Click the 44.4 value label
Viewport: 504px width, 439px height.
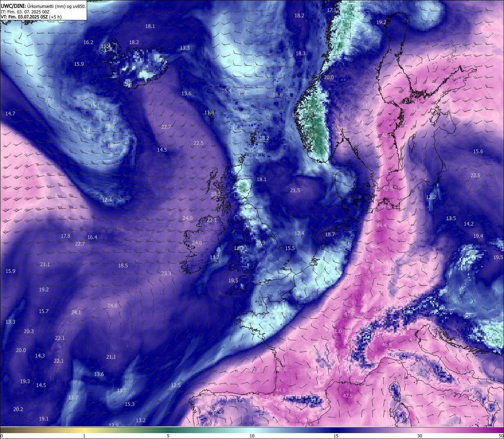coord(381,225)
